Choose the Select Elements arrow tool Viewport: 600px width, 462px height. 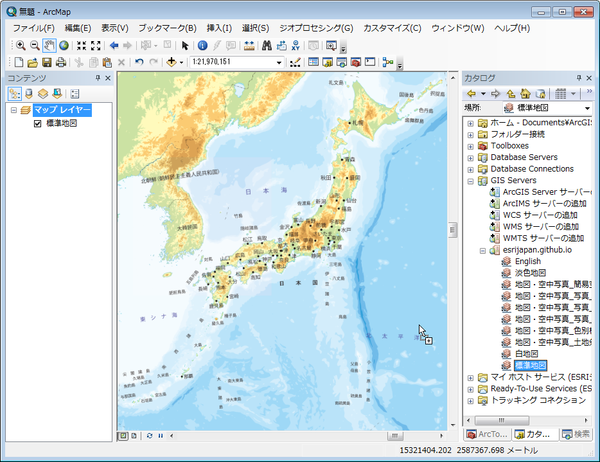point(185,46)
